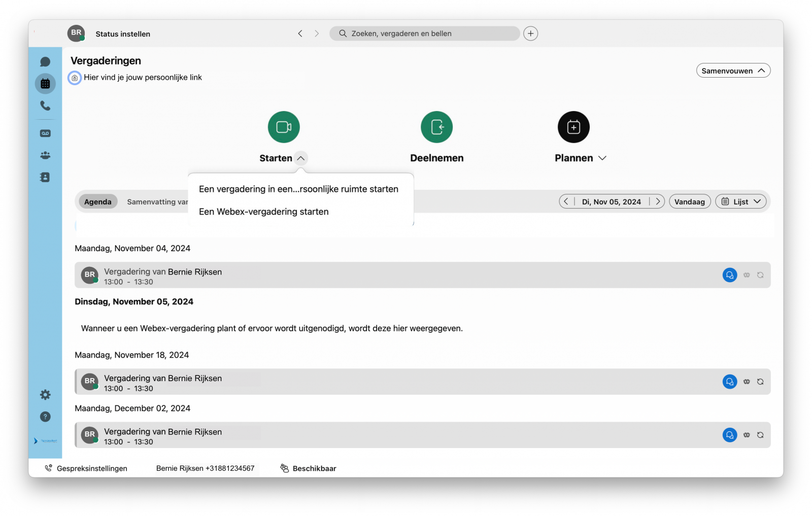Open the Settings gear icon
Viewport: 812px width, 516px height.
coord(45,394)
